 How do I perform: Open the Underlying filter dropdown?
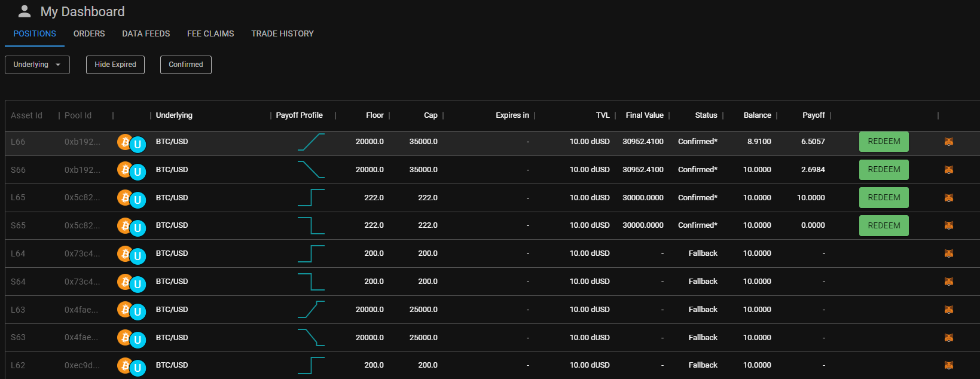pyautogui.click(x=37, y=65)
